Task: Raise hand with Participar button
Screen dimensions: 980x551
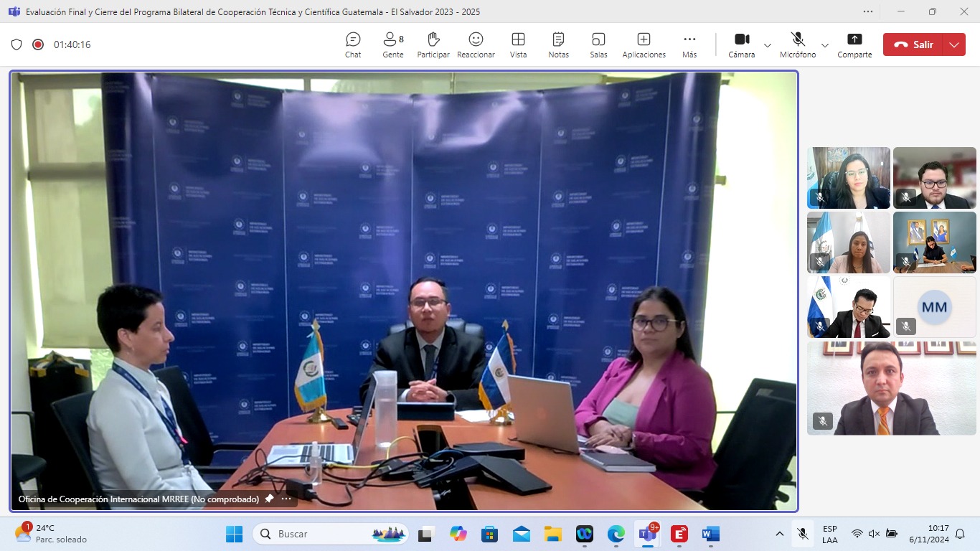Action: 433,44
